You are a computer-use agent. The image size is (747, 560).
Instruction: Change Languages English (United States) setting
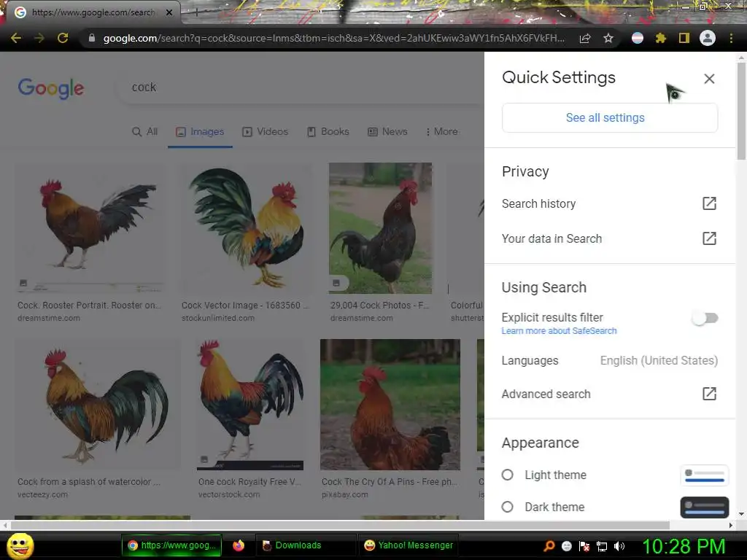pyautogui.click(x=610, y=360)
